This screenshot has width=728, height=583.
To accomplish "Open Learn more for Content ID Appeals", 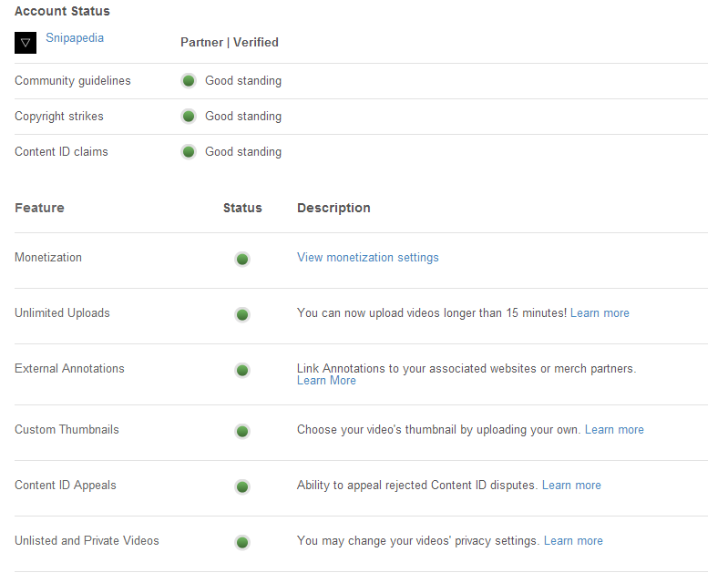I will click(x=571, y=486).
